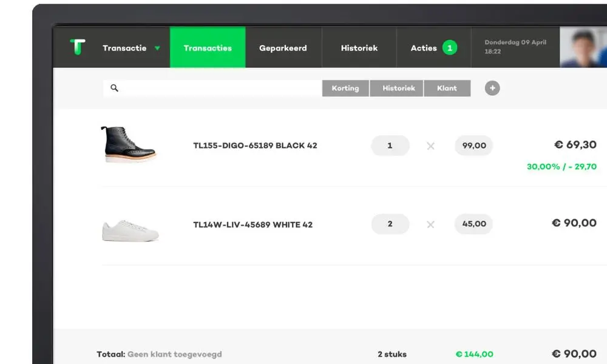Viewport: 607px width, 364px height.
Task: Click the user profile photo
Action: click(x=583, y=47)
